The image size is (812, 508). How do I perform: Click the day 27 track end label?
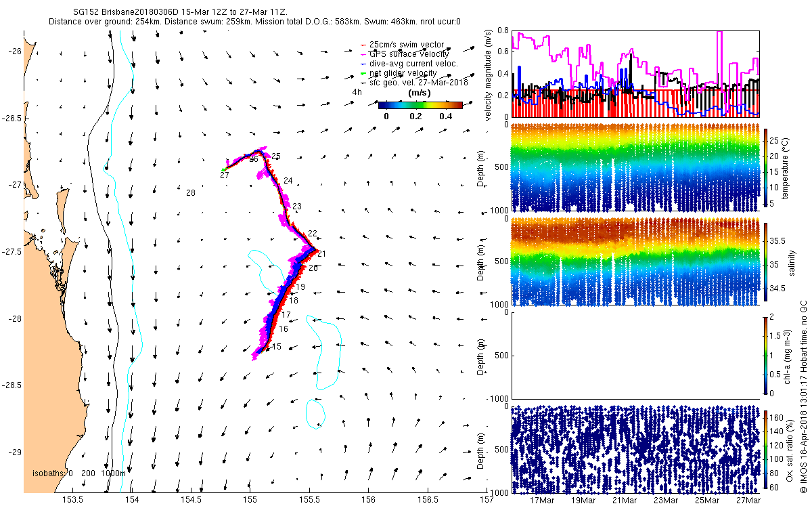point(224,175)
